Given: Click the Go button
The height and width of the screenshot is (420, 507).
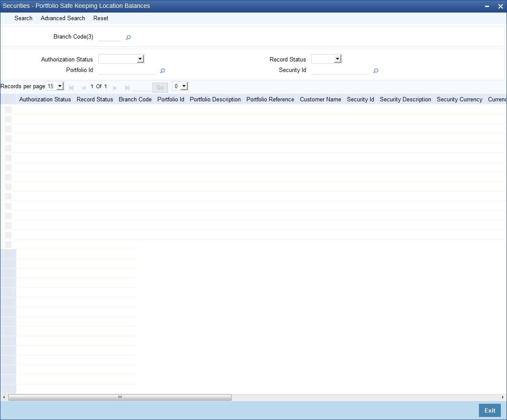Looking at the screenshot, I should [160, 87].
